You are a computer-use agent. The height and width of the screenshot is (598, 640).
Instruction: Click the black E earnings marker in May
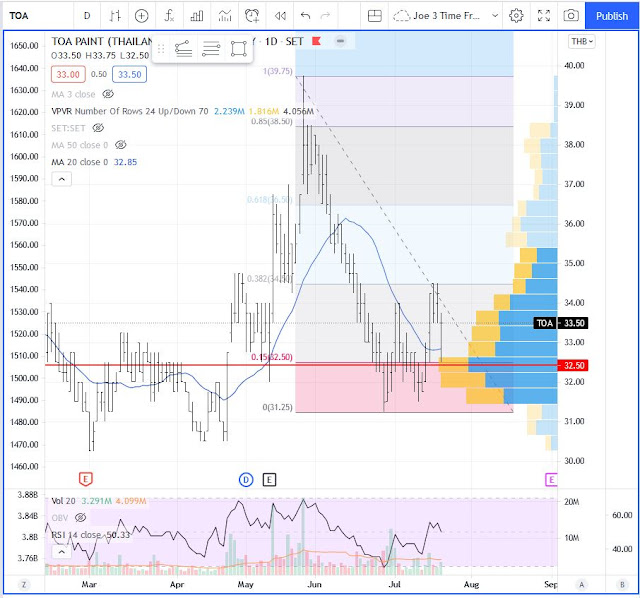(x=269, y=480)
